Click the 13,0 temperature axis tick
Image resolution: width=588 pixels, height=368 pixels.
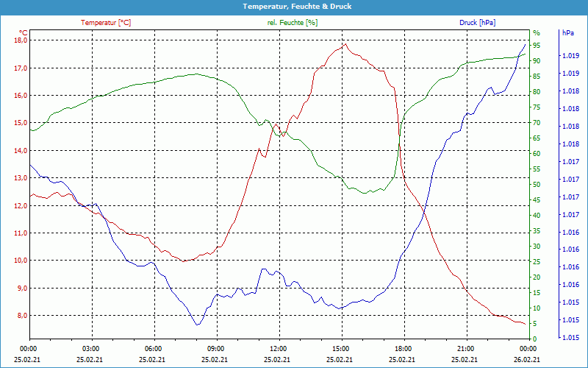coord(21,178)
